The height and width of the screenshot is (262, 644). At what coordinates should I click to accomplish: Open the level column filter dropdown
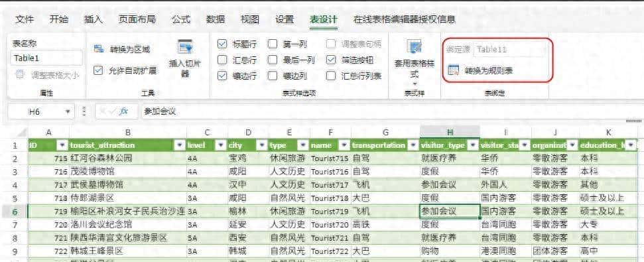[221, 145]
